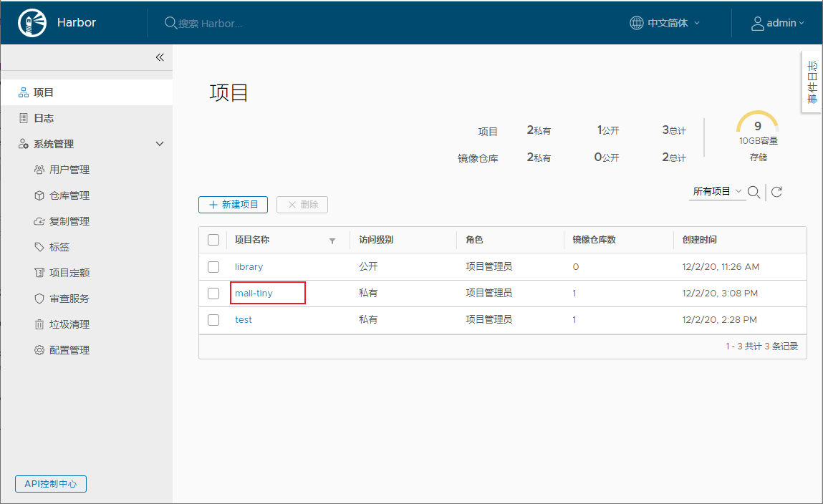
Task: Click the 系统管理 administration icon
Action: click(24, 144)
